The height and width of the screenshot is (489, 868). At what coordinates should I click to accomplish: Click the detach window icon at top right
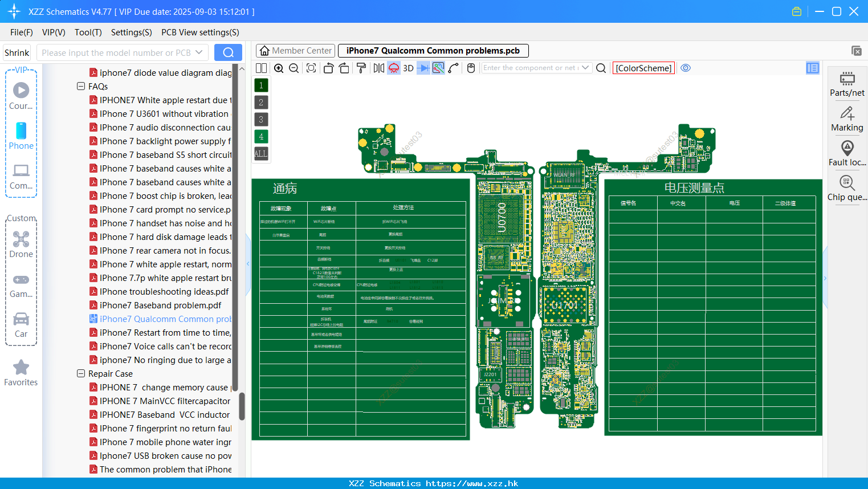coord(856,51)
